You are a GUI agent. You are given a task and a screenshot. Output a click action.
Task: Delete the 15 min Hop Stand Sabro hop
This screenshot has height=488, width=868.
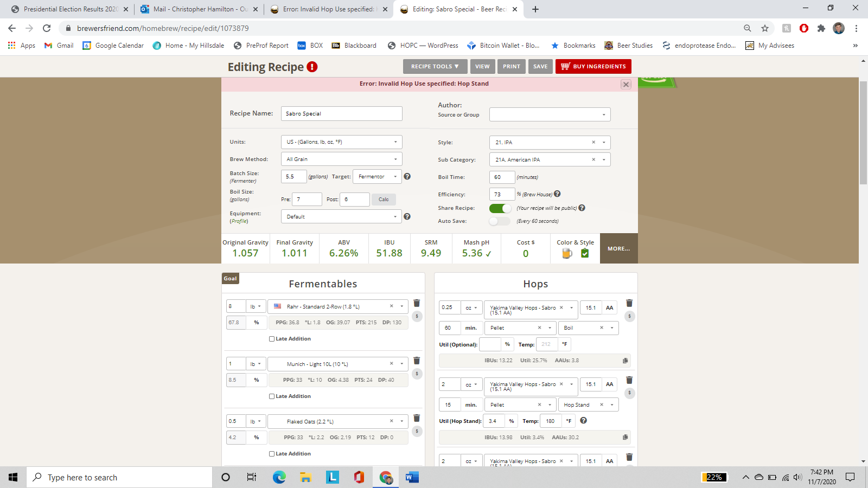[x=629, y=380]
